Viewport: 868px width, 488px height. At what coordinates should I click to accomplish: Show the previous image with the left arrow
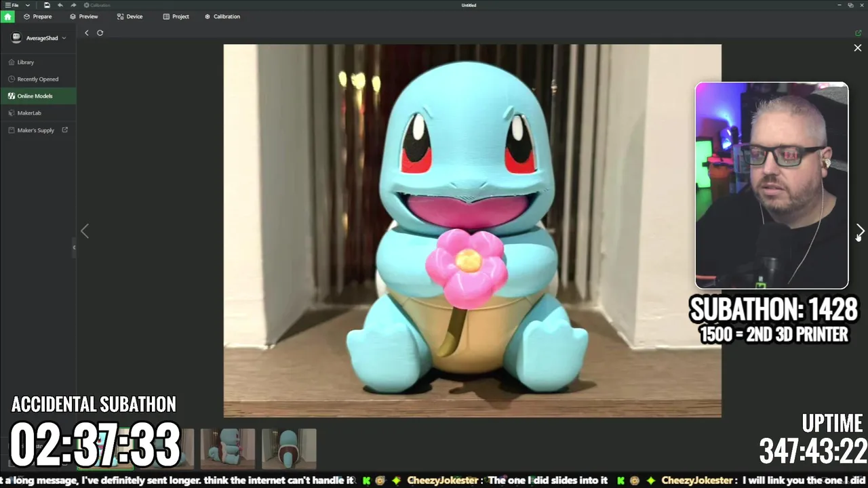click(85, 231)
